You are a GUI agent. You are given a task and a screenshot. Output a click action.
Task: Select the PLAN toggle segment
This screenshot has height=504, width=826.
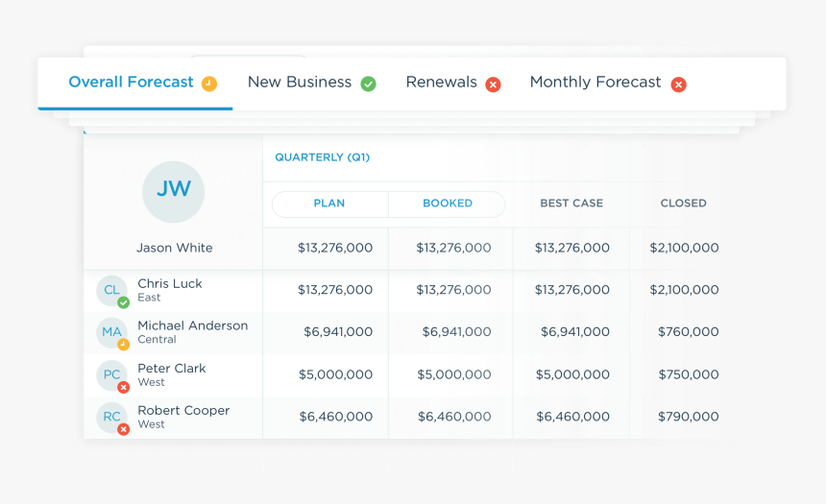tap(329, 204)
